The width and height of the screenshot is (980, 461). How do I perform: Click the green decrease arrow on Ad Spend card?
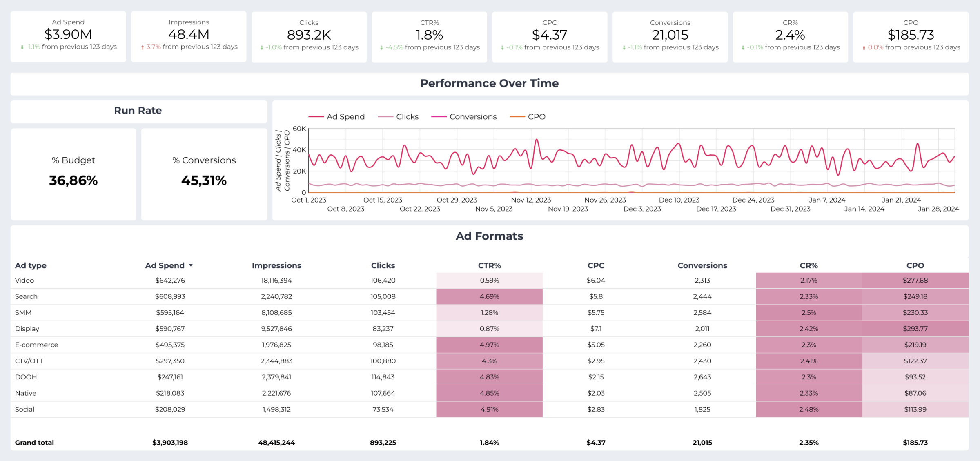[22, 47]
